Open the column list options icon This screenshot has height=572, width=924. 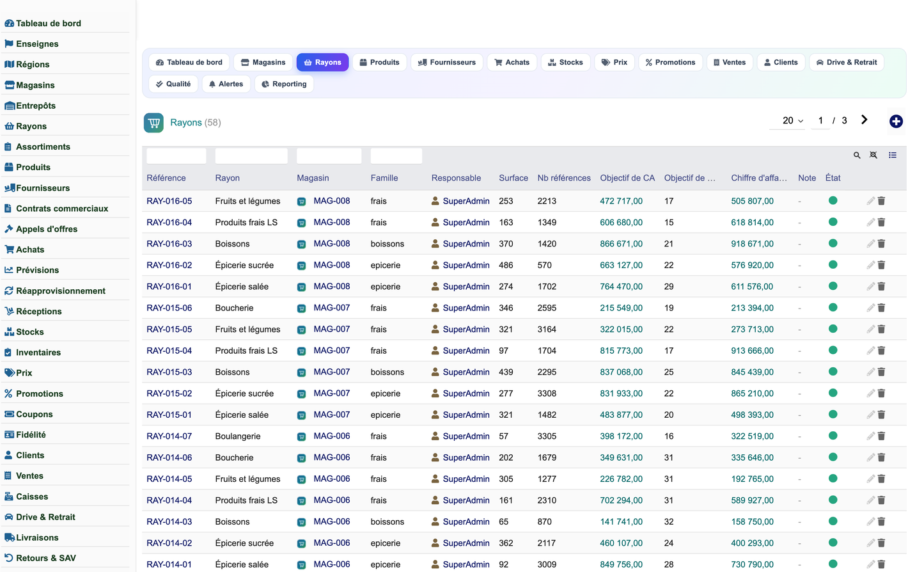coord(893,155)
